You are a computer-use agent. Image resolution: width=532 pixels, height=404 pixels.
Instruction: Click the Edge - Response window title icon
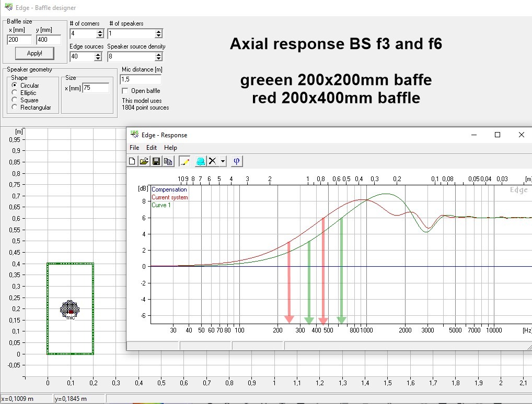tap(135, 135)
